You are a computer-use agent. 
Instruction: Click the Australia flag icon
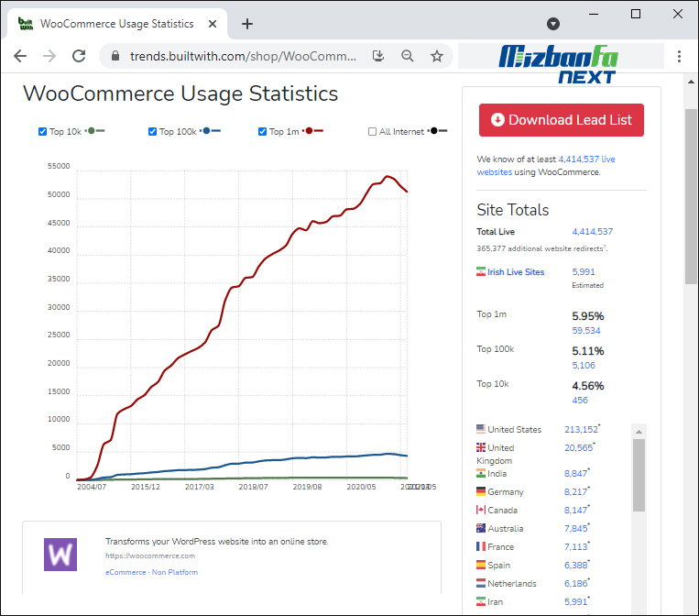coord(481,528)
